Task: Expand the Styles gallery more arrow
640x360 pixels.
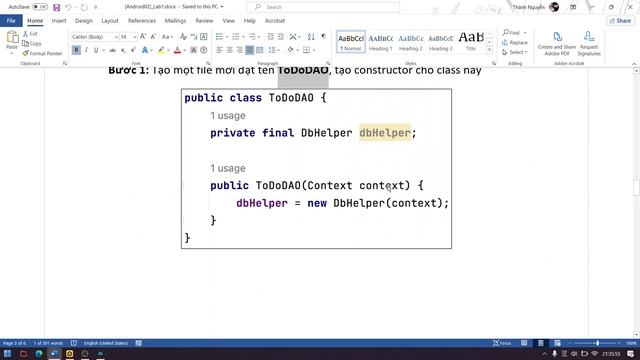Action: click(489, 50)
